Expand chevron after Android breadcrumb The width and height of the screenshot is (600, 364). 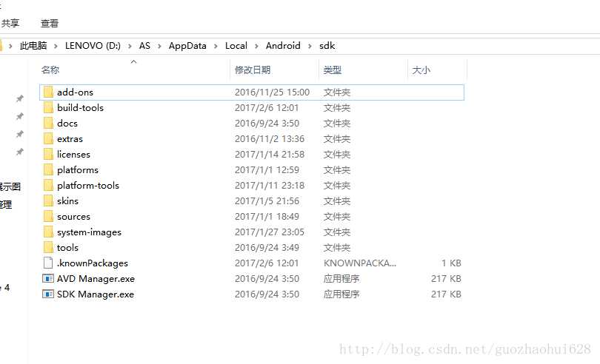click(x=310, y=47)
